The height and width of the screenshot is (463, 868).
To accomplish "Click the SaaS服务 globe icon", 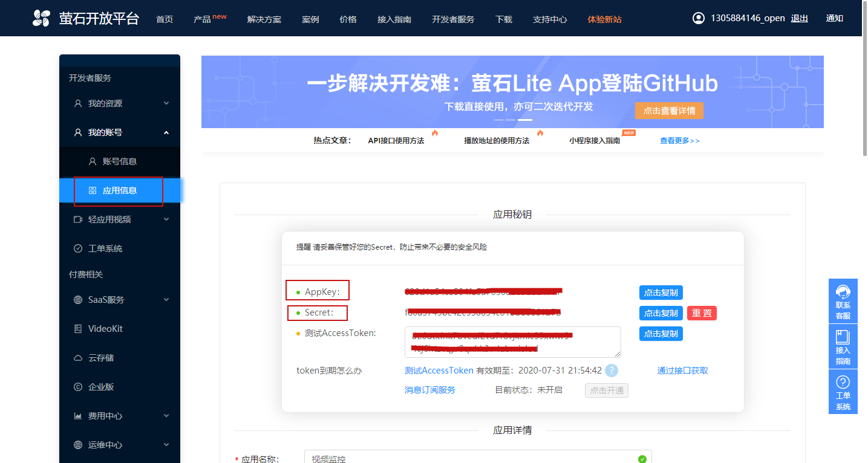I will tap(78, 300).
